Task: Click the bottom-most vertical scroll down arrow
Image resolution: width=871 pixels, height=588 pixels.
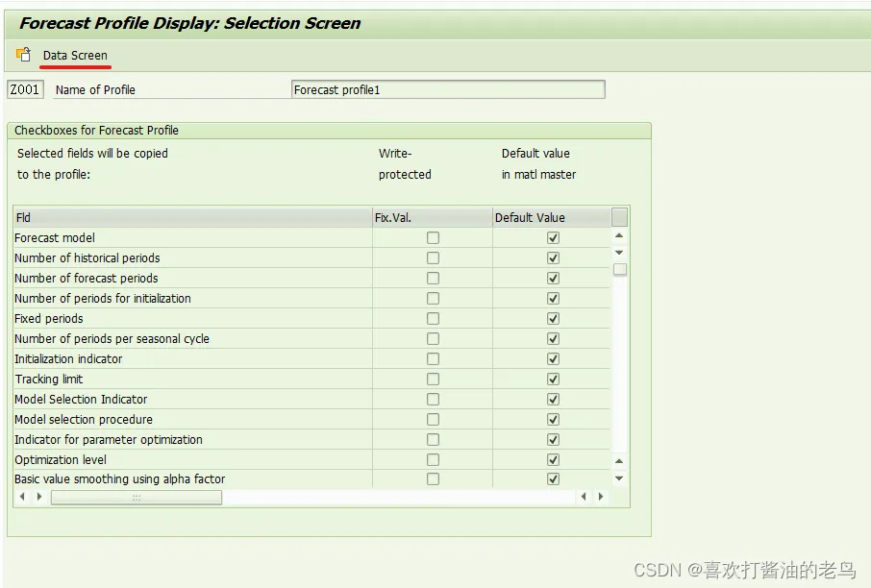Action: tap(619, 478)
